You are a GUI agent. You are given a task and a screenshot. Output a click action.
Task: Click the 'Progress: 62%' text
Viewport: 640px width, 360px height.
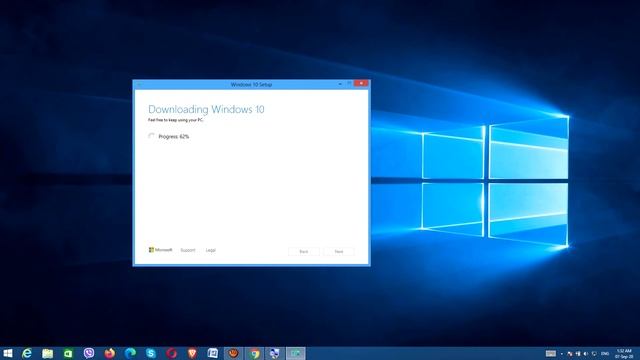coord(173,136)
